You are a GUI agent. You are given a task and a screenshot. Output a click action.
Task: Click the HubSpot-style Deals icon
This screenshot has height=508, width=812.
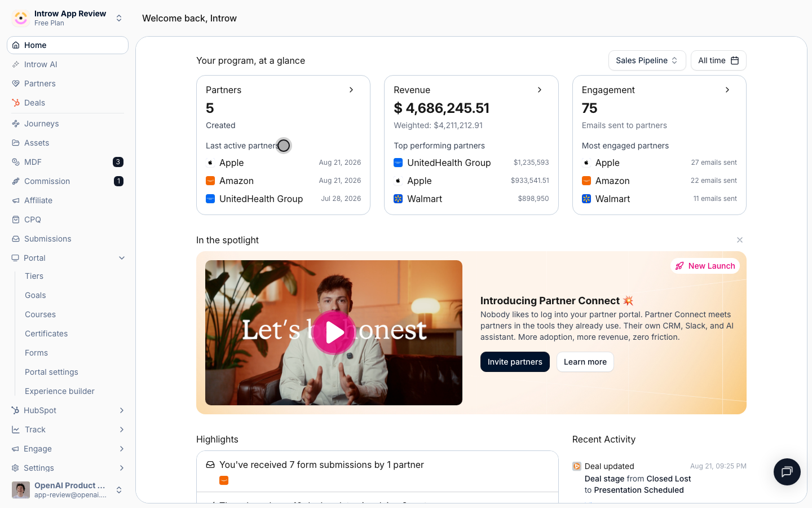(x=16, y=103)
